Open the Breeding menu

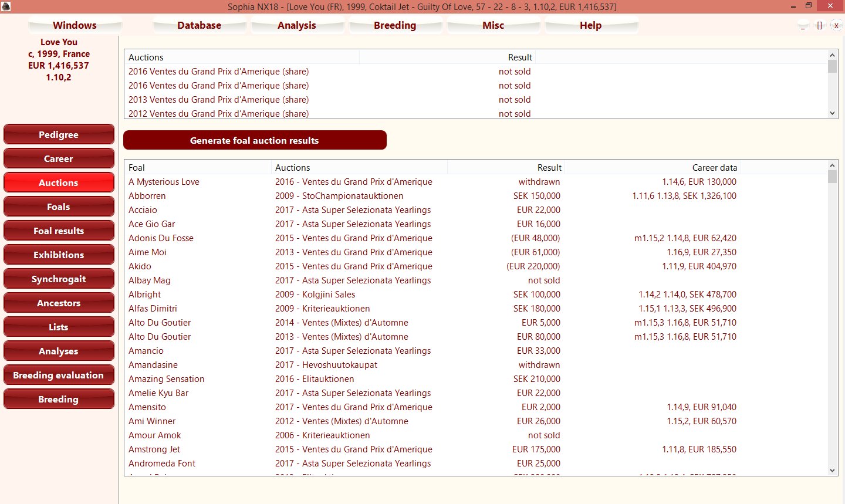coord(395,25)
